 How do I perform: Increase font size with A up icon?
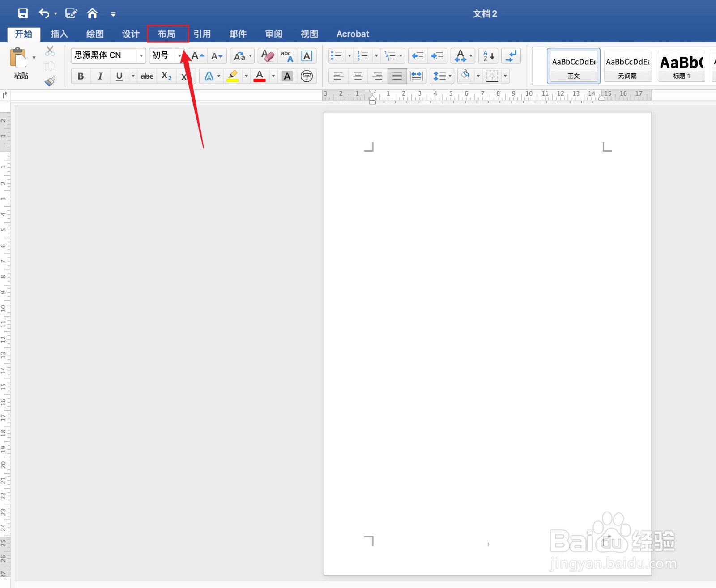pos(197,56)
